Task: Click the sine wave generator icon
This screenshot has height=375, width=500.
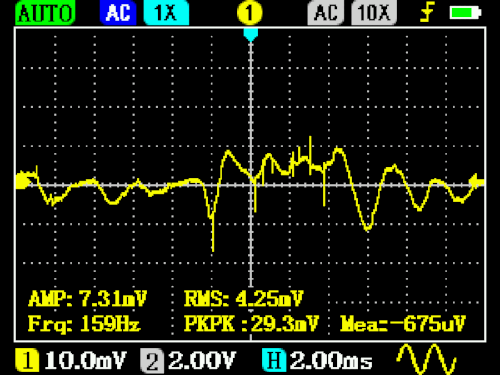Action: 426,359
